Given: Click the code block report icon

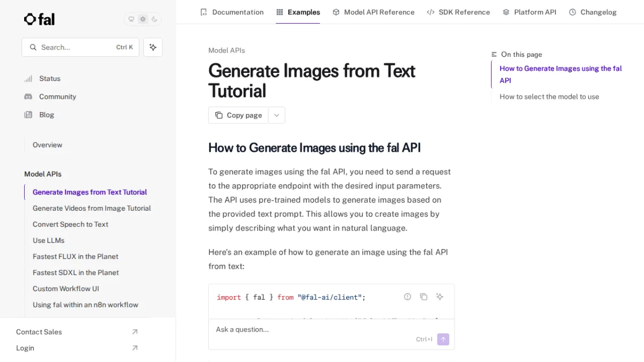Looking at the screenshot, I should (407, 297).
